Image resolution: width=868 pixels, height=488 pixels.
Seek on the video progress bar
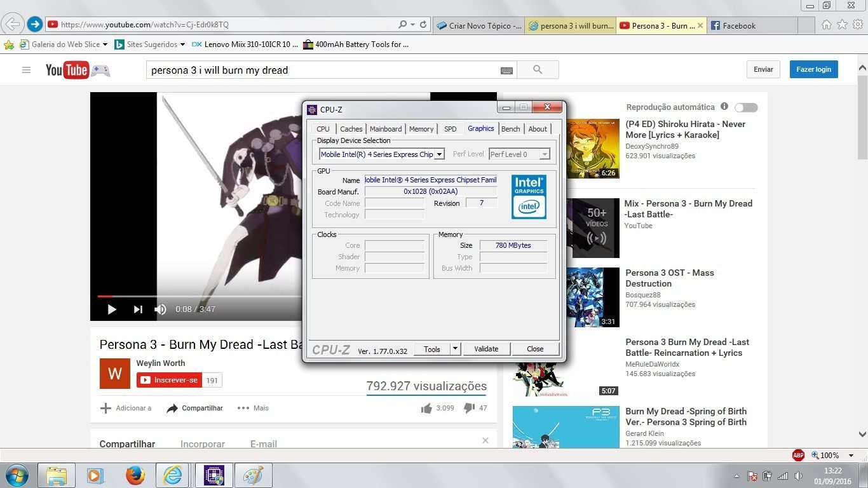pos(199,296)
